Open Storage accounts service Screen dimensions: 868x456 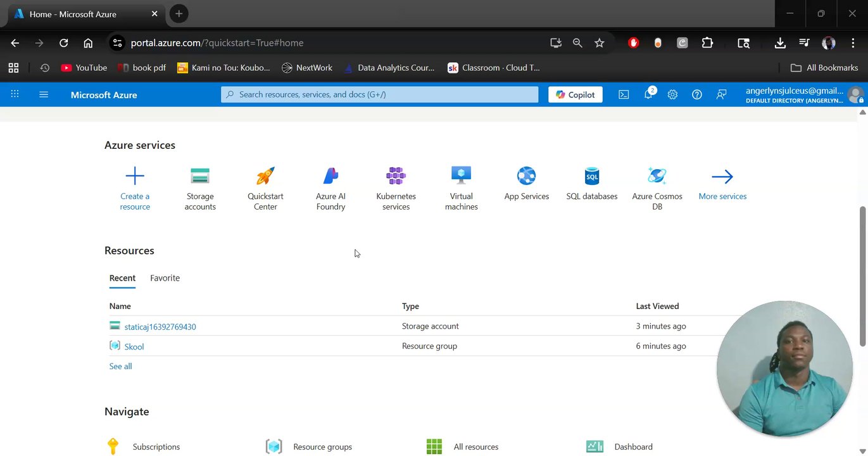pyautogui.click(x=200, y=187)
